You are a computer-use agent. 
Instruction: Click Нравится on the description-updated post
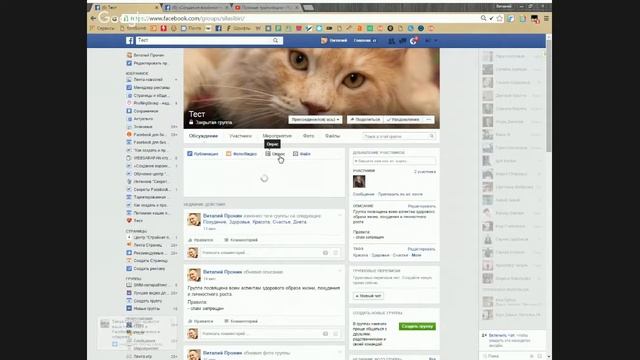200,321
